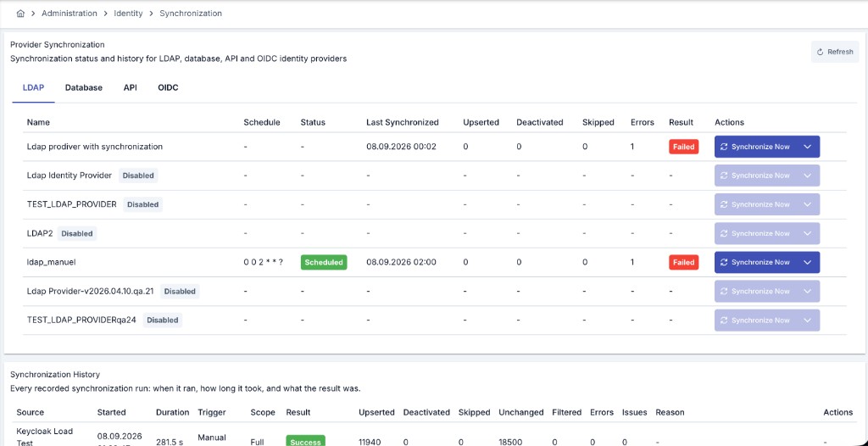This screenshot has height=446, width=868.
Task: Click Failed badge in ldap_manuel row
Action: point(684,262)
